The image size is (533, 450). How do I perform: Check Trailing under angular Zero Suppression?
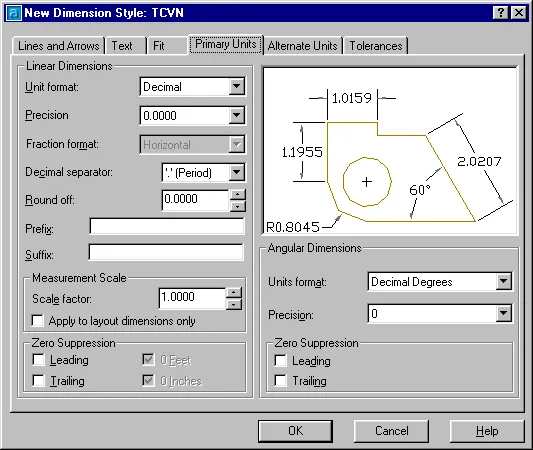(280, 380)
